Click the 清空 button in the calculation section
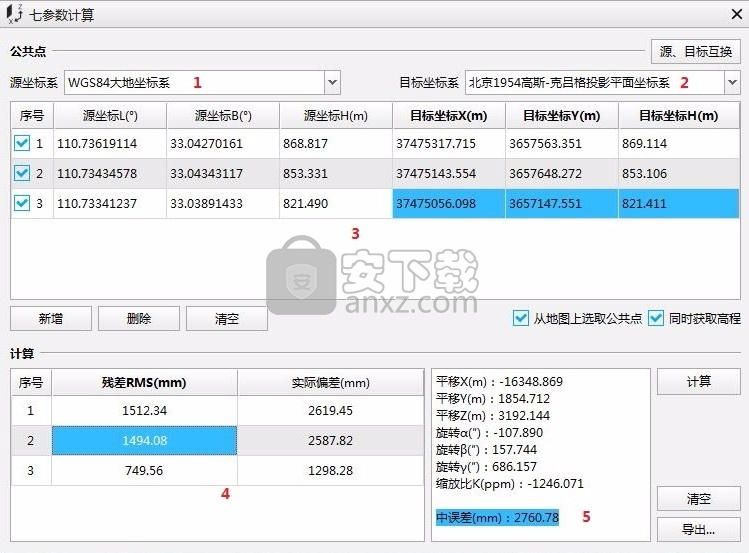The width and height of the screenshot is (749, 553). (x=699, y=499)
